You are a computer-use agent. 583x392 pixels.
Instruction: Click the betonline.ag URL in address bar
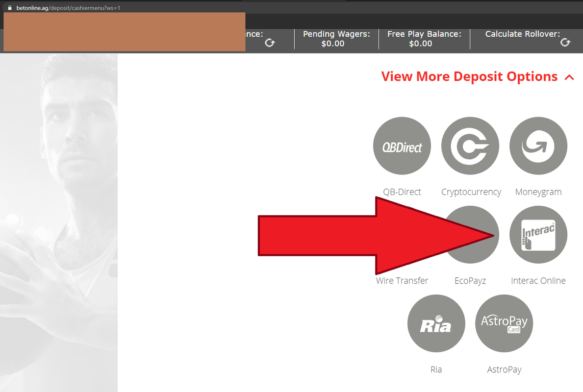pos(68,8)
